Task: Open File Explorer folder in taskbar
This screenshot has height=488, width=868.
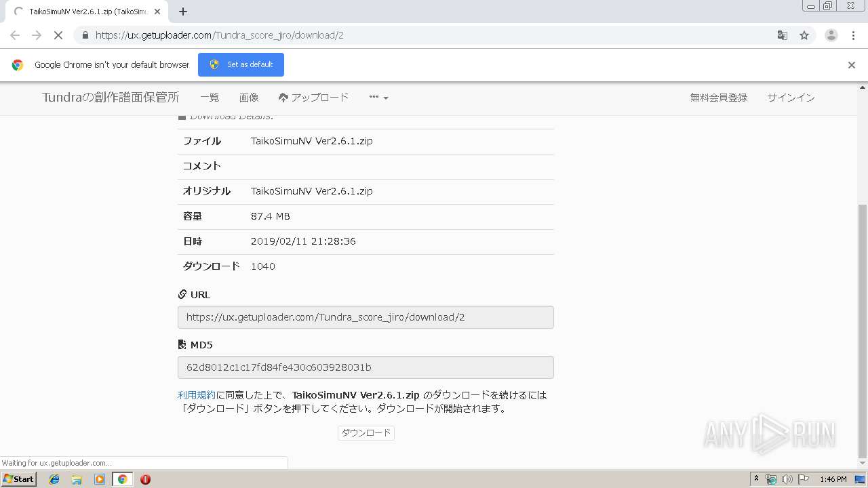Action: 77,479
